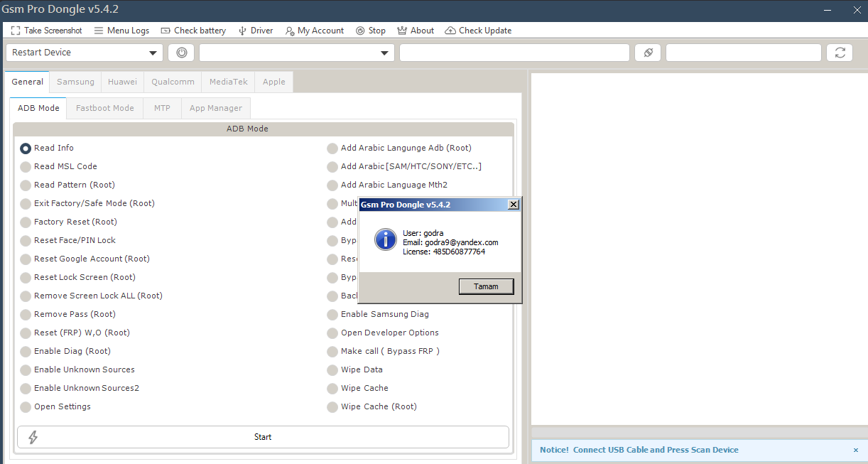Close the Gsm Pro Dongle dialog with X
This screenshot has width=868, height=464.
(514, 205)
